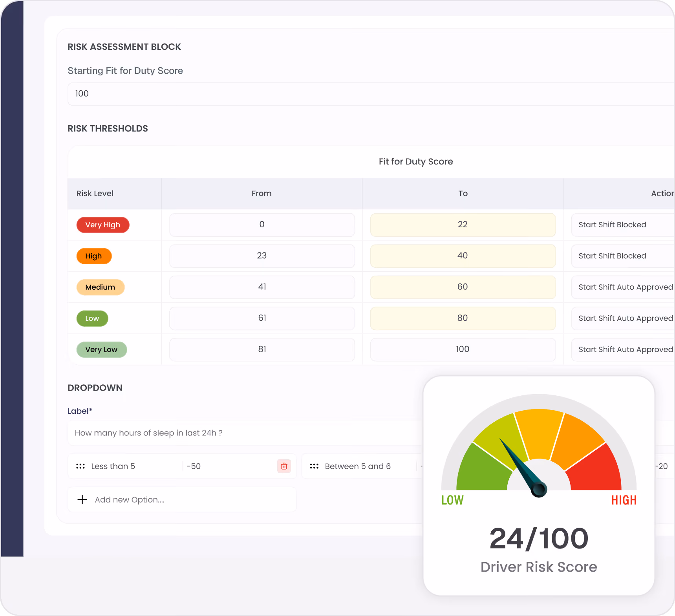Click the 'Risk Level' column header
The height and width of the screenshot is (616, 675).
click(95, 194)
